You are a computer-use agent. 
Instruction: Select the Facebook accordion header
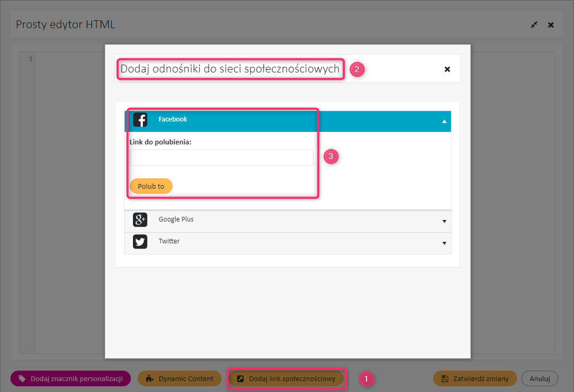[x=288, y=121]
